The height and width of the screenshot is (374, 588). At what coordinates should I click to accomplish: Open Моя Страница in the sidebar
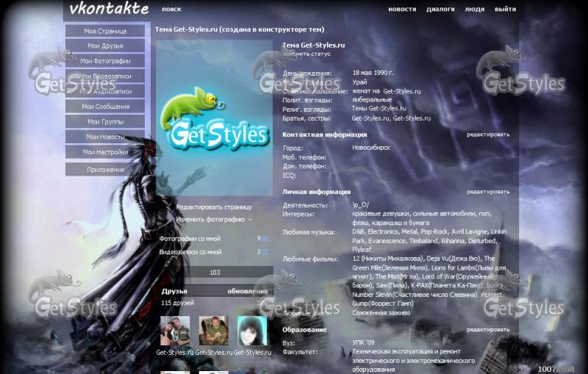click(105, 31)
